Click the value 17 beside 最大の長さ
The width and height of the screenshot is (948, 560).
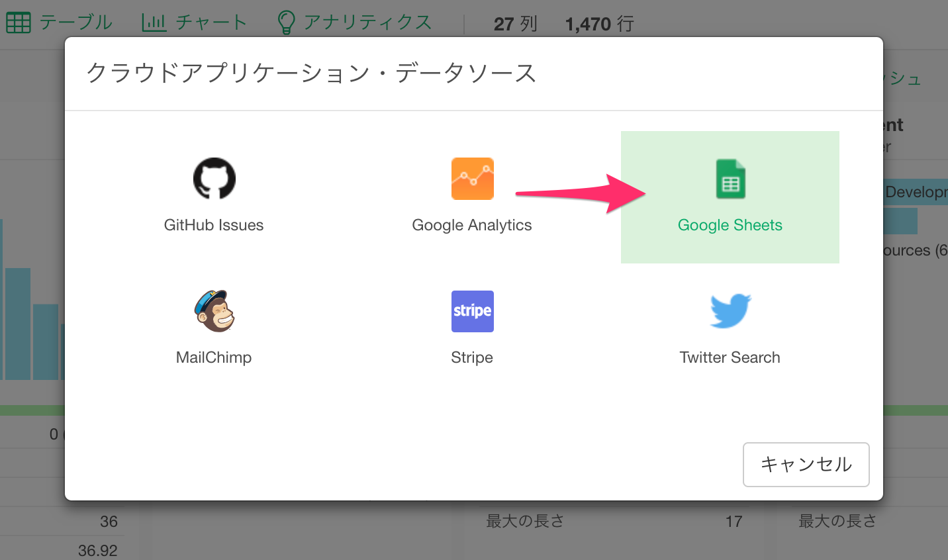point(734,522)
